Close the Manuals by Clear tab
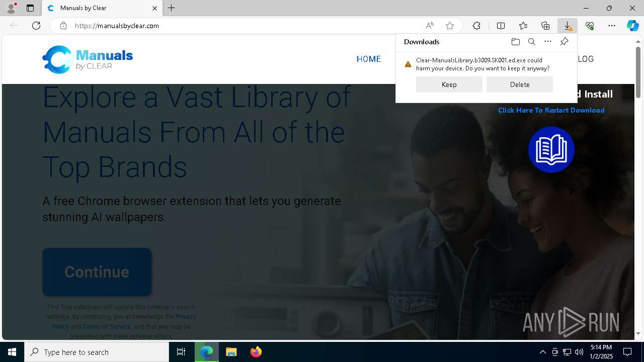This screenshot has width=644, height=362. point(155,8)
